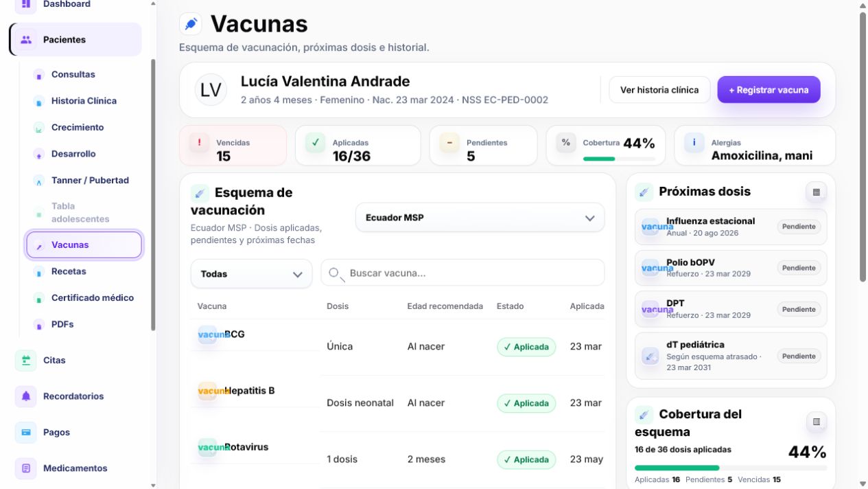868x489 pixels.
Task: Click the Cobertura del esquema panel icon button
Action: (x=816, y=422)
